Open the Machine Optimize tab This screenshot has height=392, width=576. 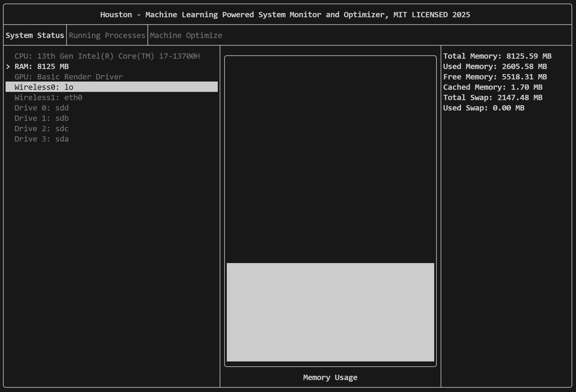point(186,35)
